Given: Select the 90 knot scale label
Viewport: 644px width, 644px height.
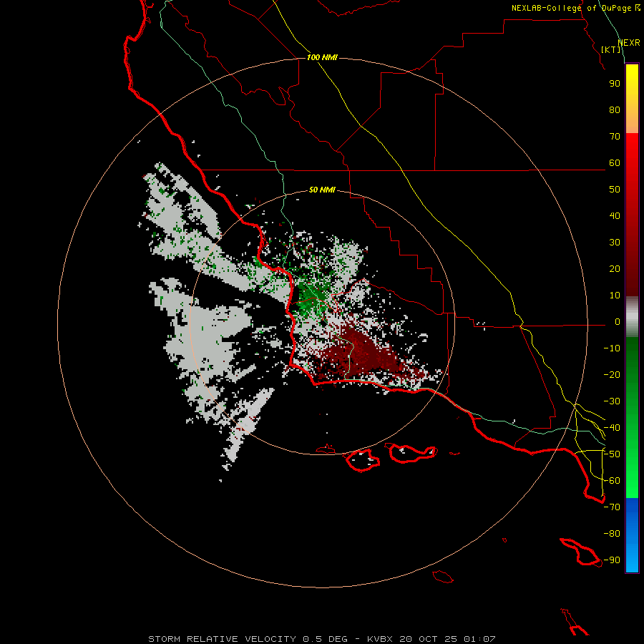Looking at the screenshot, I should click(x=615, y=84).
